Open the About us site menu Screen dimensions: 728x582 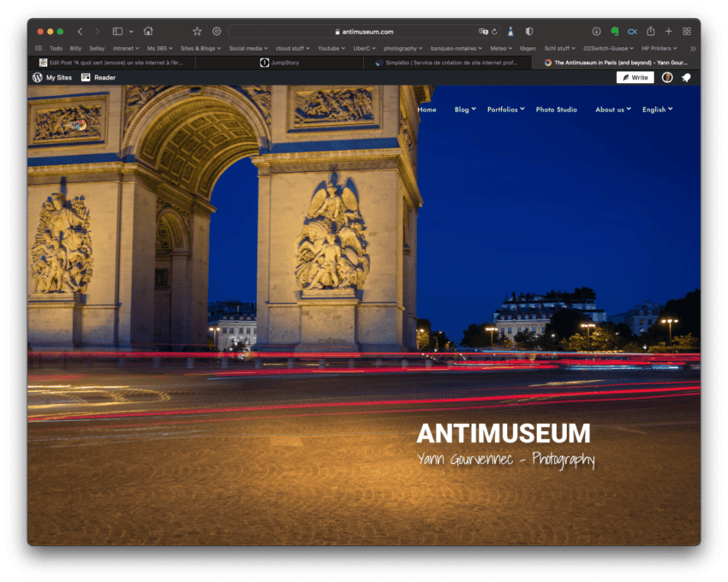(613, 110)
